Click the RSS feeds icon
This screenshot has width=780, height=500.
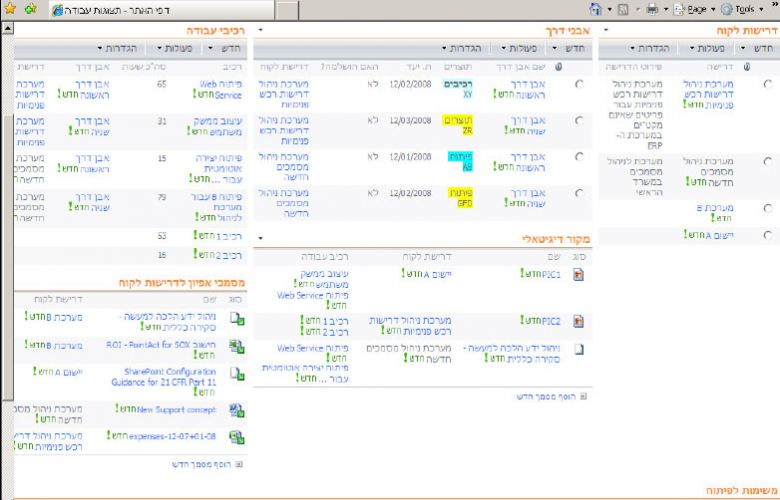623,9
